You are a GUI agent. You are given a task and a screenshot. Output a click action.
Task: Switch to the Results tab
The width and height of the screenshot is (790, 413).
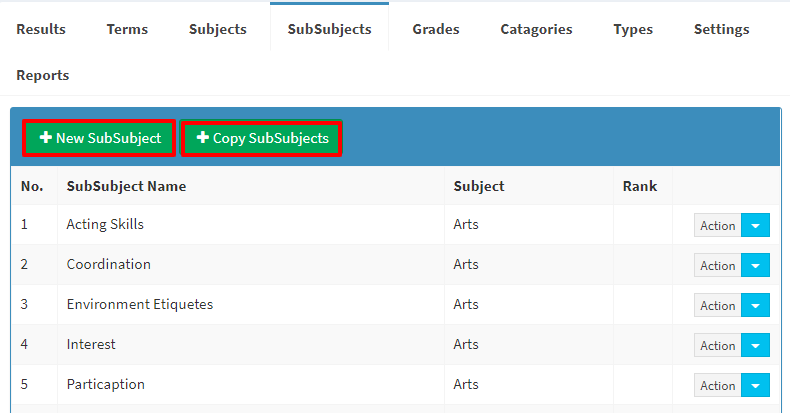pyautogui.click(x=41, y=29)
